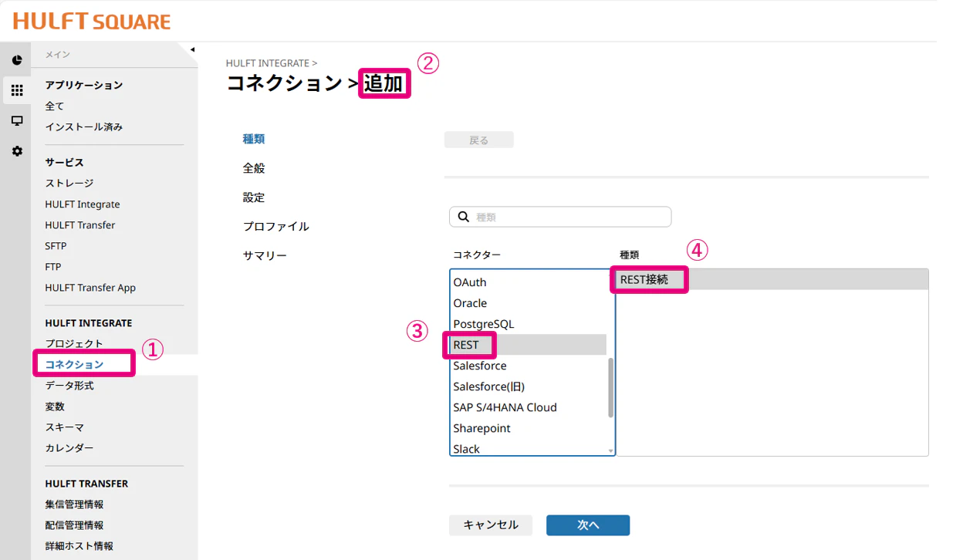This screenshot has height=560, width=963.
Task: Open カレンダー menu item
Action: coord(69,447)
